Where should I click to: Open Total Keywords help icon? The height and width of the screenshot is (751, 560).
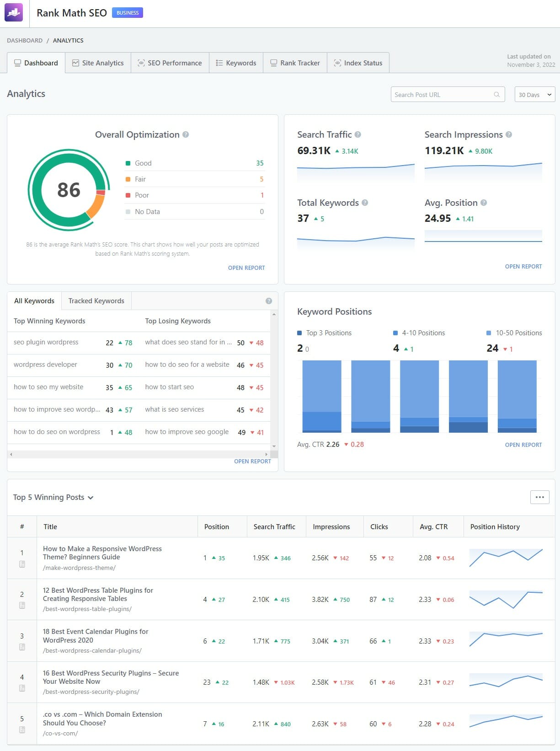[365, 203]
